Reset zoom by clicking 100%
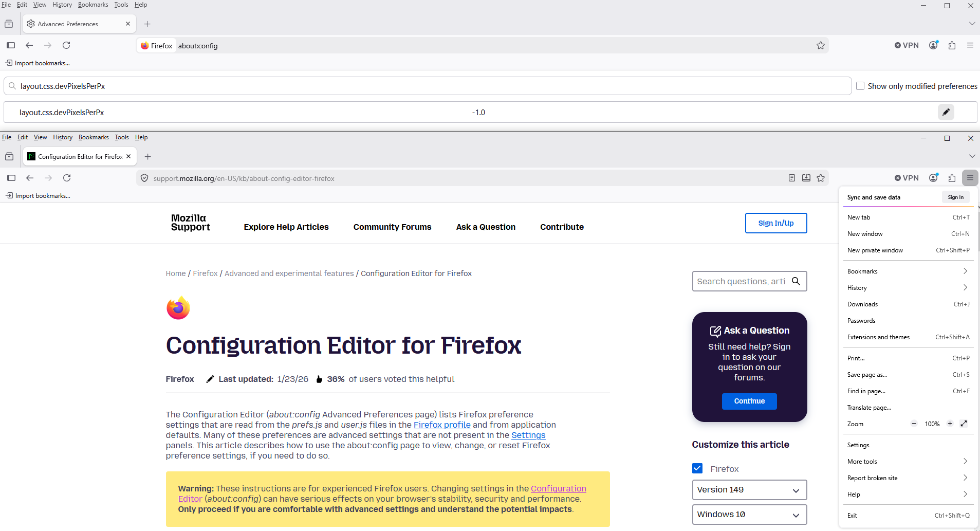980x531 pixels. pyautogui.click(x=932, y=424)
